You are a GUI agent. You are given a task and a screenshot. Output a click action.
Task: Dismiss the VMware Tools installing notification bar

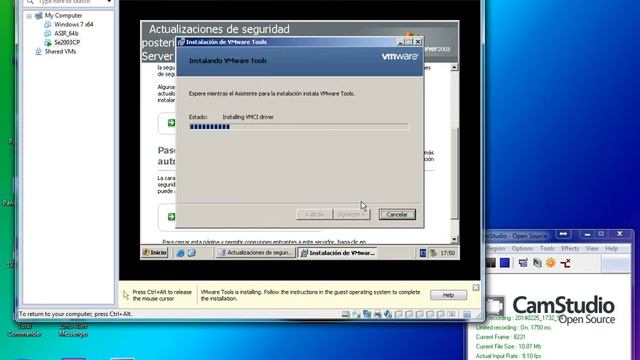tap(476, 288)
